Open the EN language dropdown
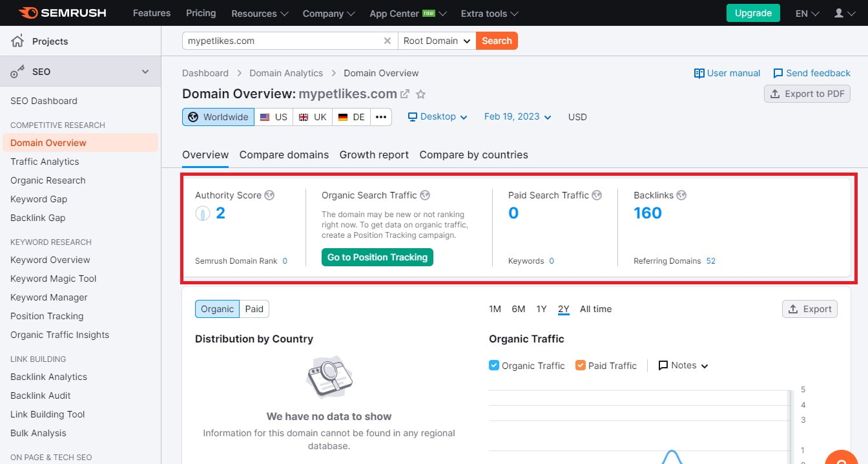 [x=807, y=14]
